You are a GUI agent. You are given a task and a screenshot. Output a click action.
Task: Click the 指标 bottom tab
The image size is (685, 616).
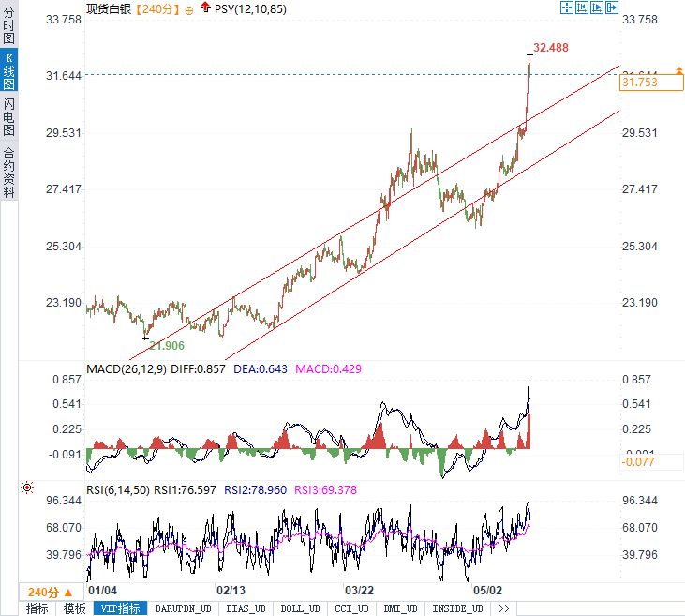(37, 608)
